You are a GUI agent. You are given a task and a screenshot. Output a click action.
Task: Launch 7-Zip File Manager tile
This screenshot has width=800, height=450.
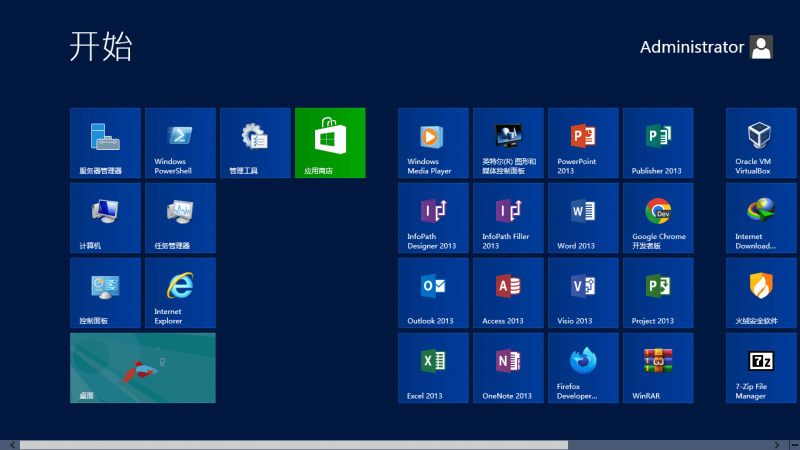pyautogui.click(x=761, y=368)
